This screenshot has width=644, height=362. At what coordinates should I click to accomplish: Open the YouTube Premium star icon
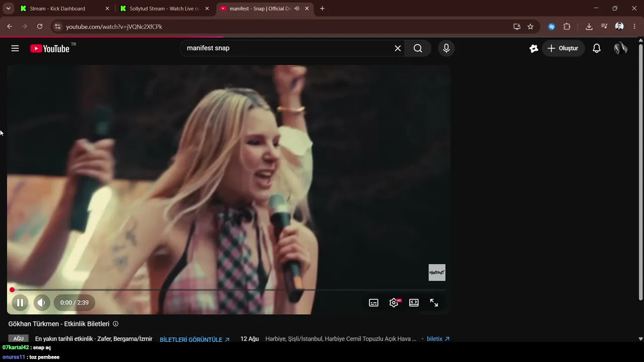click(x=533, y=48)
